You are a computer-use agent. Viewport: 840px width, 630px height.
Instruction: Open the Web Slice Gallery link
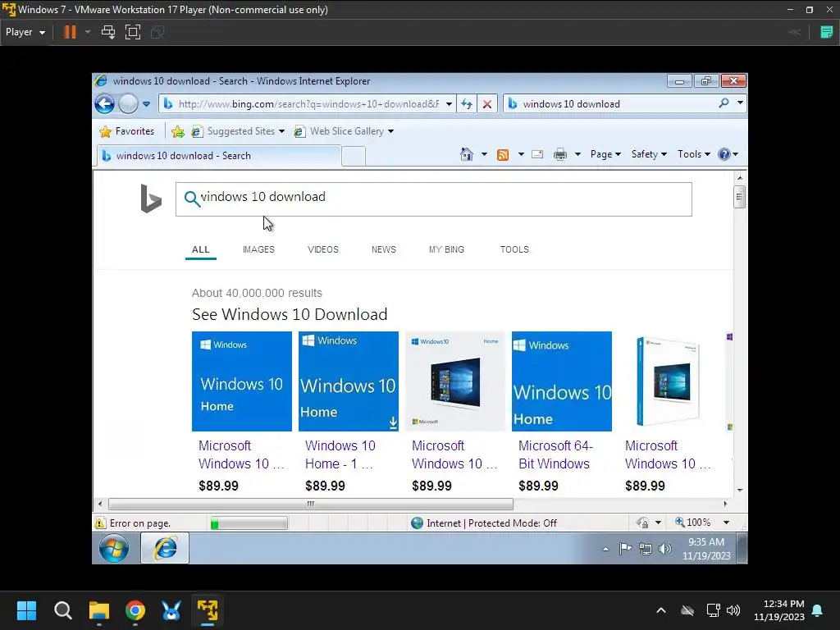click(344, 131)
